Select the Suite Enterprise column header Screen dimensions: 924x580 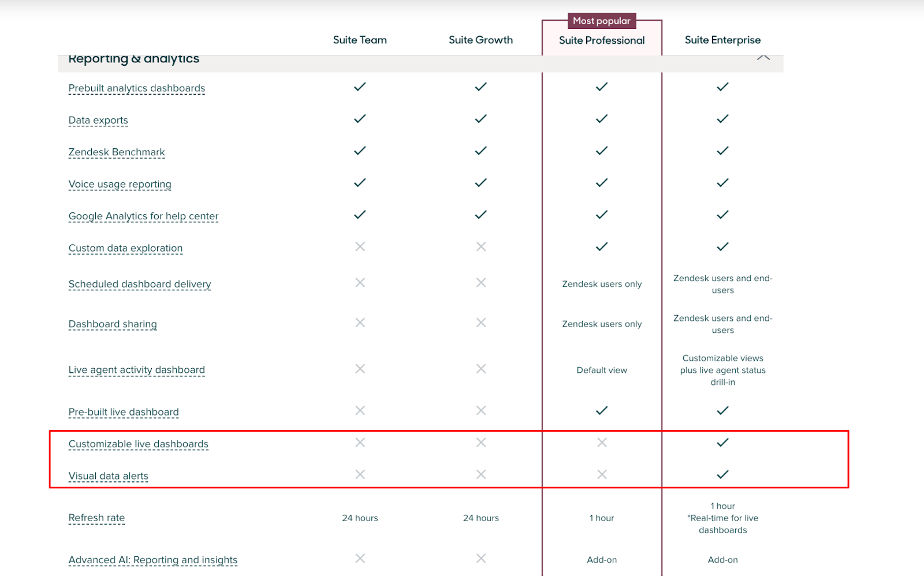[722, 40]
